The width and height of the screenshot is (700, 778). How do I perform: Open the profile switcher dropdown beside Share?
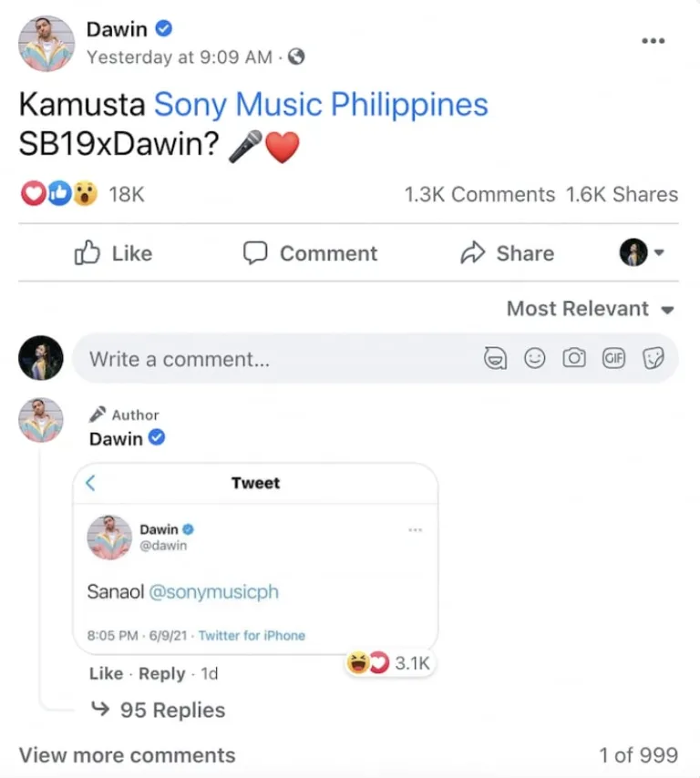pyautogui.click(x=643, y=253)
